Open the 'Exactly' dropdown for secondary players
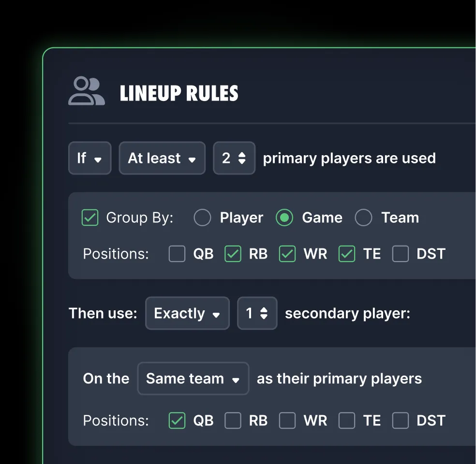 coord(187,313)
